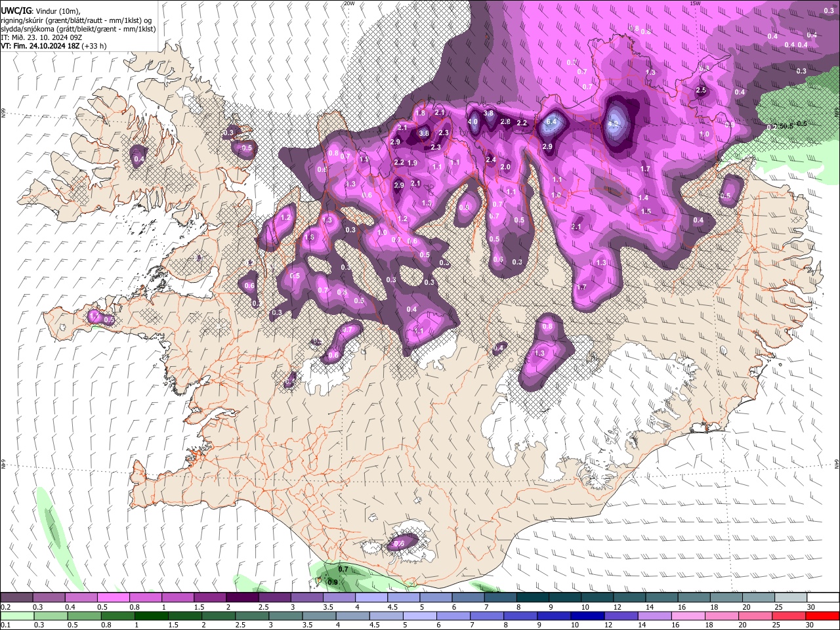
Task: Click upper legend white swatch at 30
Action: [x=823, y=598]
